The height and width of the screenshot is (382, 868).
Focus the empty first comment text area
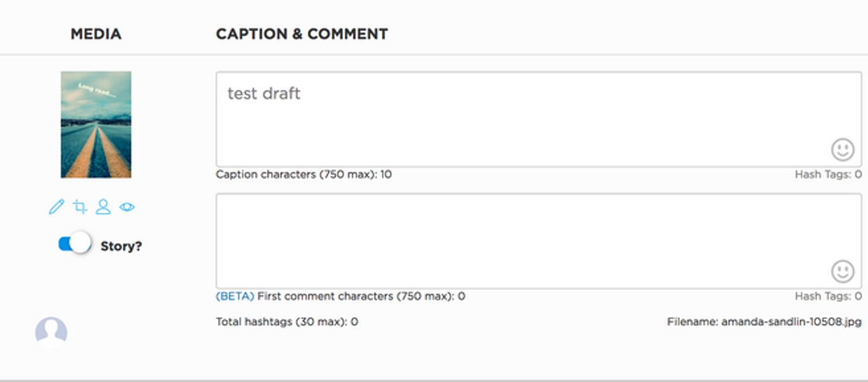[539, 241]
